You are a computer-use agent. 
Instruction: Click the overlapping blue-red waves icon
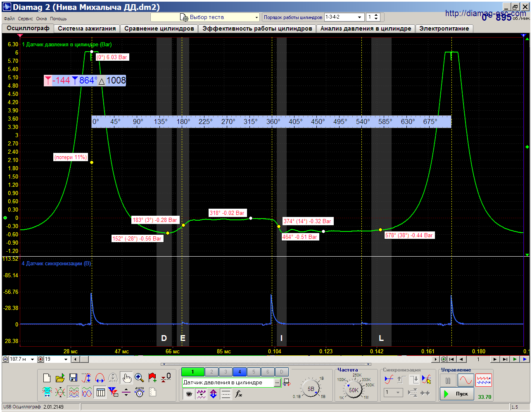pyautogui.click(x=87, y=392)
